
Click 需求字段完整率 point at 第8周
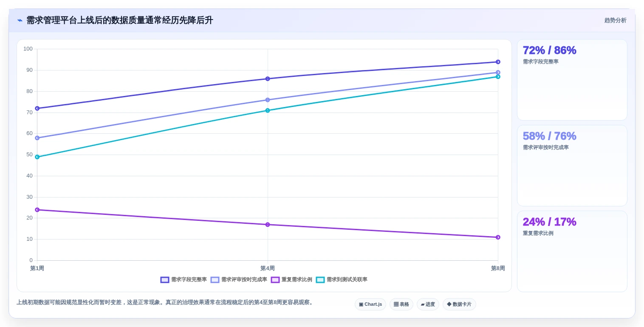coord(498,62)
